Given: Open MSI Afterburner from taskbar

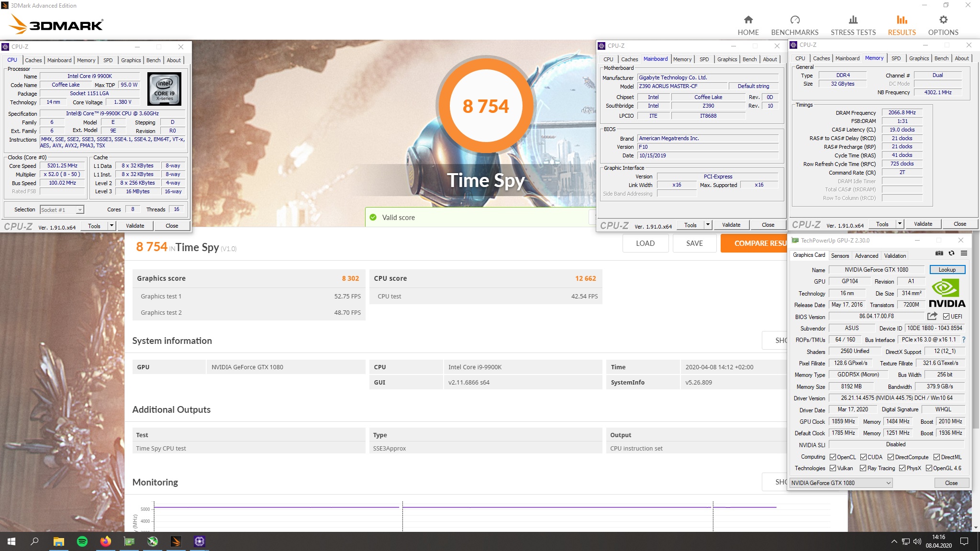Looking at the screenshot, I should (153, 541).
